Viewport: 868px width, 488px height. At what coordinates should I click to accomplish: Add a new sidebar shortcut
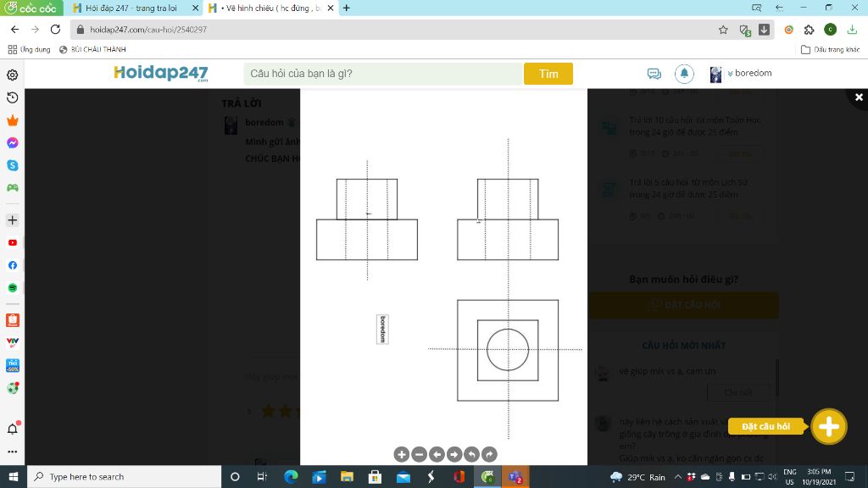12,220
